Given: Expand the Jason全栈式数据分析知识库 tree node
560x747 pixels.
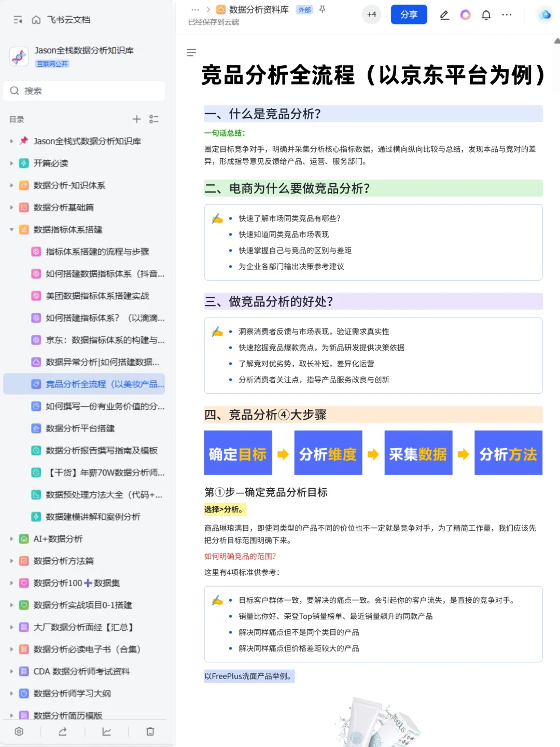Looking at the screenshot, I should [x=11, y=141].
